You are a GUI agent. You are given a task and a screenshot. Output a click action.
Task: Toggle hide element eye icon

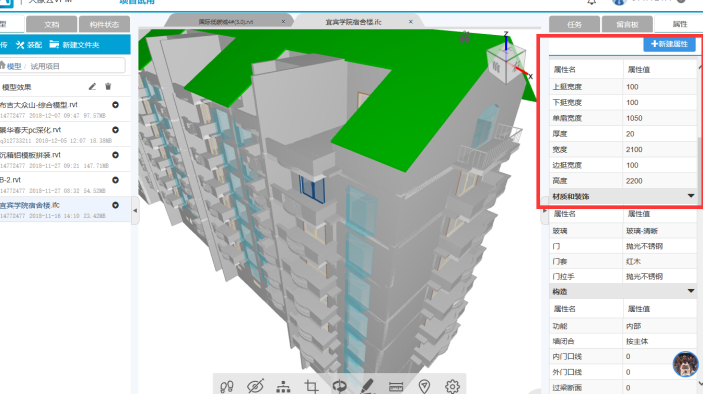(255, 386)
